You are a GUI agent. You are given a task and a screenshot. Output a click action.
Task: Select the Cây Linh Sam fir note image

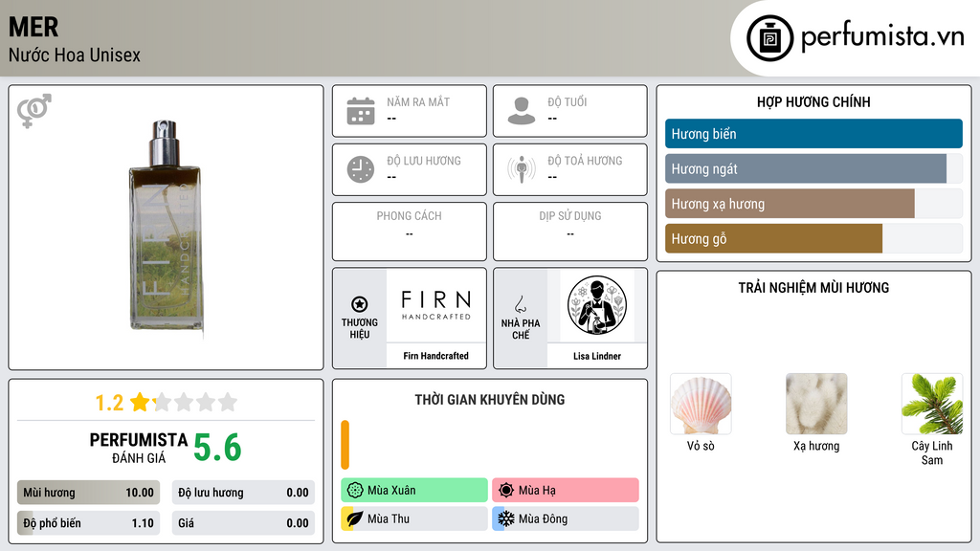932,405
